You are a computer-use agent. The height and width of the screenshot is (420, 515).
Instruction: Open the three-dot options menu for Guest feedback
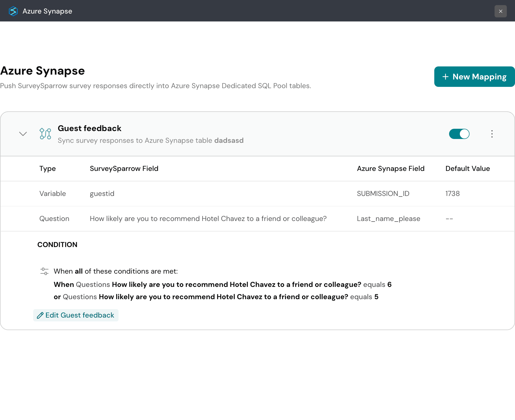(x=492, y=134)
